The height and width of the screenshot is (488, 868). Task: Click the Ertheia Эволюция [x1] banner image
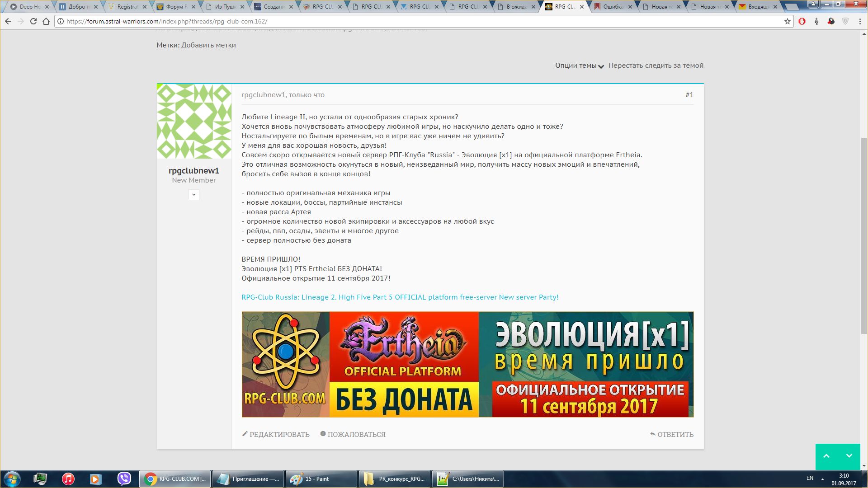tap(467, 364)
